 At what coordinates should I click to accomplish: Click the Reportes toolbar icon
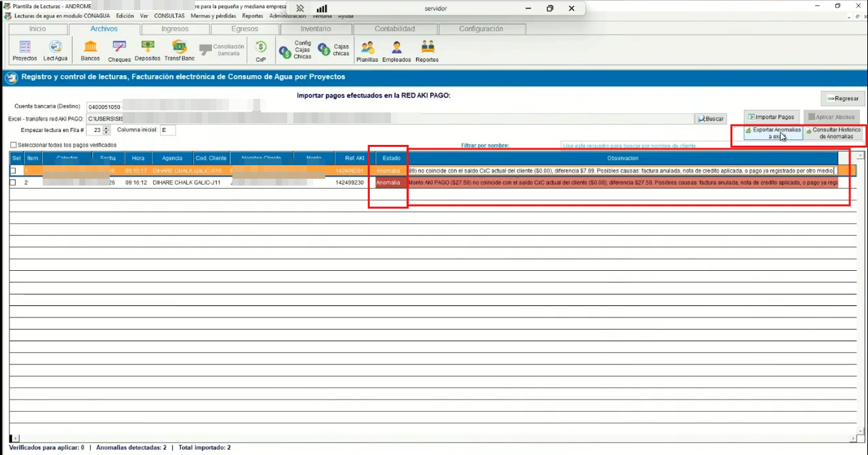coord(427,51)
